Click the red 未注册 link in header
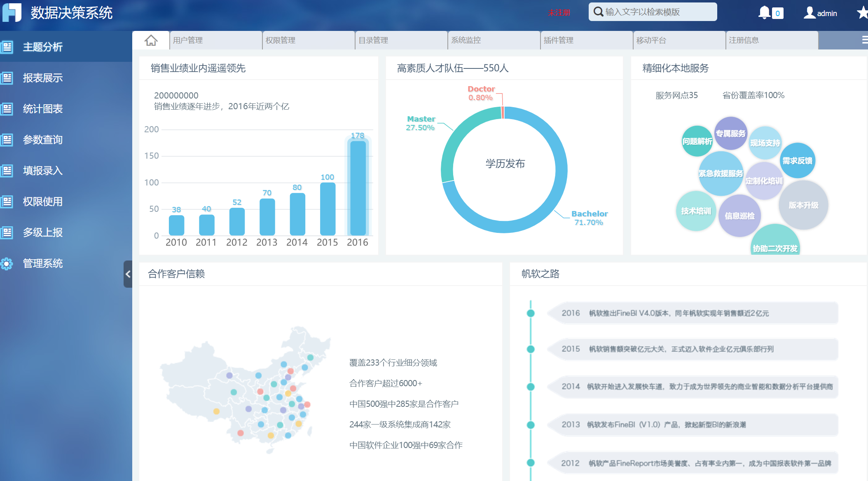 click(559, 13)
